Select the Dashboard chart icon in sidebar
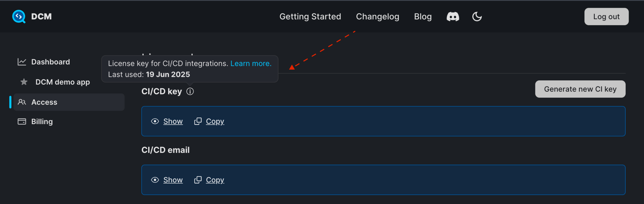Viewport: 644px width, 204px height. click(22, 62)
